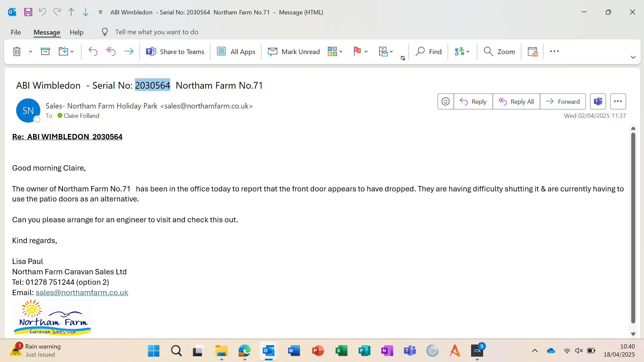Delete the message with the trash icon
This screenshot has height=362, width=644.
(x=17, y=51)
